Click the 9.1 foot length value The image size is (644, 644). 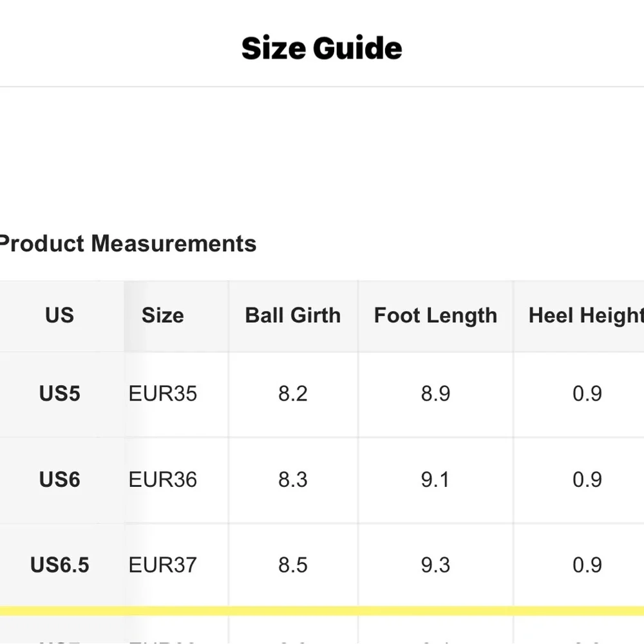pyautogui.click(x=435, y=480)
